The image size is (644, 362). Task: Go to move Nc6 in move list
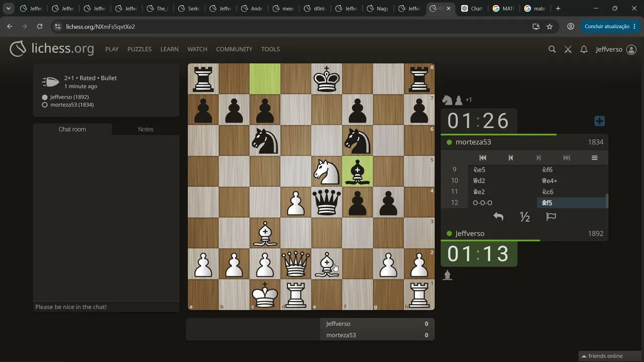[x=572, y=192]
